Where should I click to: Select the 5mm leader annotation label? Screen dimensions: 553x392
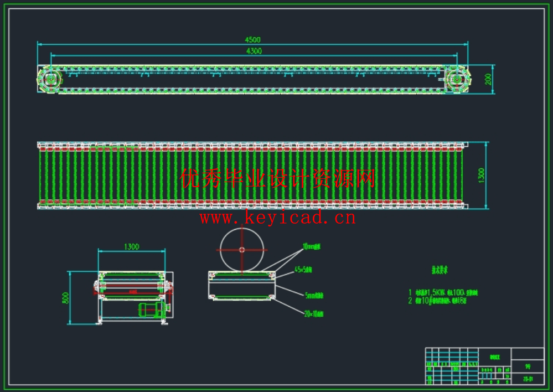314,296
